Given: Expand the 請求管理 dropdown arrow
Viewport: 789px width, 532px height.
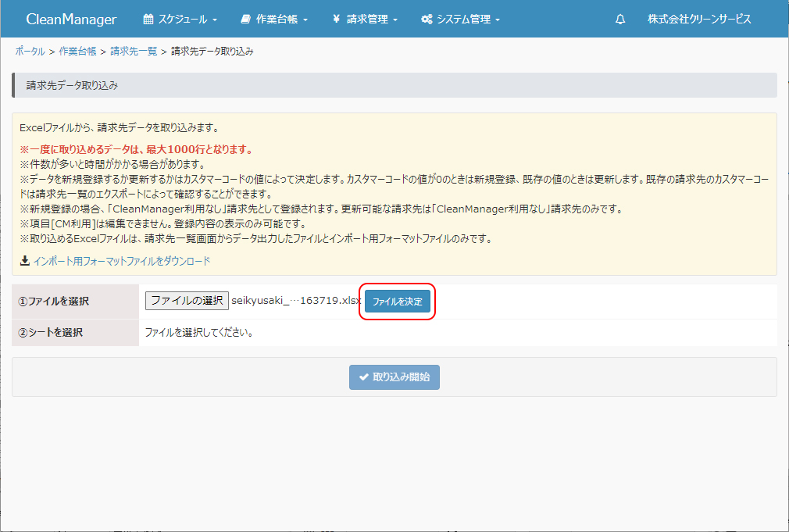Looking at the screenshot, I should [x=395, y=20].
